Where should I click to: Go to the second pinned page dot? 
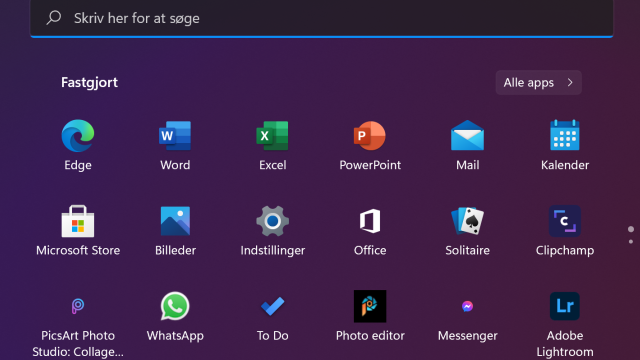click(631, 242)
